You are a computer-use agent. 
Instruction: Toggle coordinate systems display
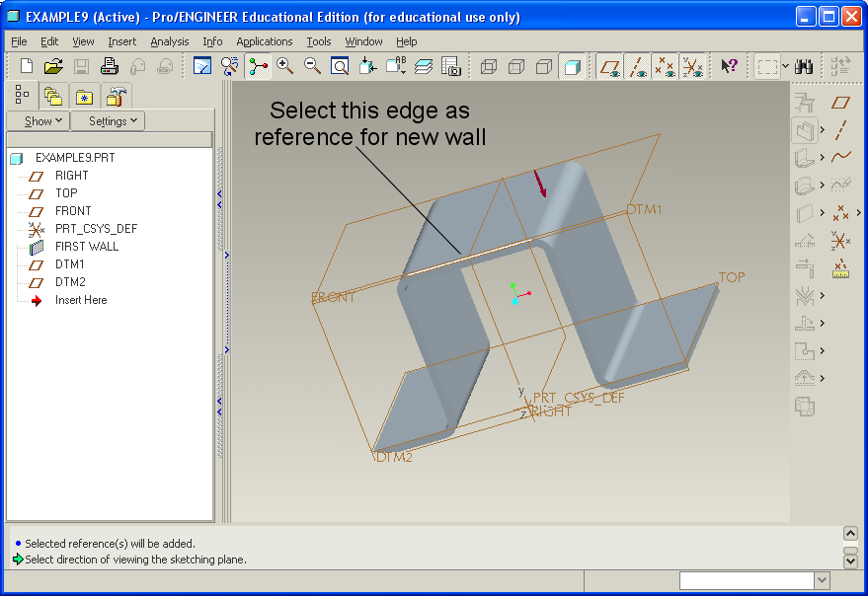coord(692,66)
